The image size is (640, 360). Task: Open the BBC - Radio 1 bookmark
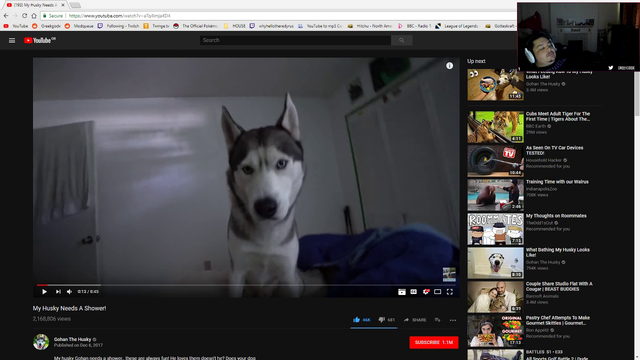(414, 26)
